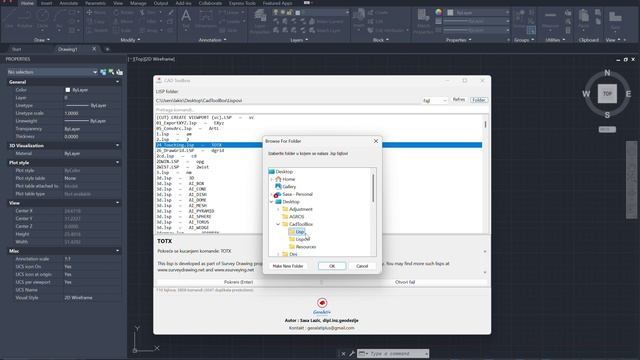
Task: Click Match Properties icon
Action: click(423, 21)
